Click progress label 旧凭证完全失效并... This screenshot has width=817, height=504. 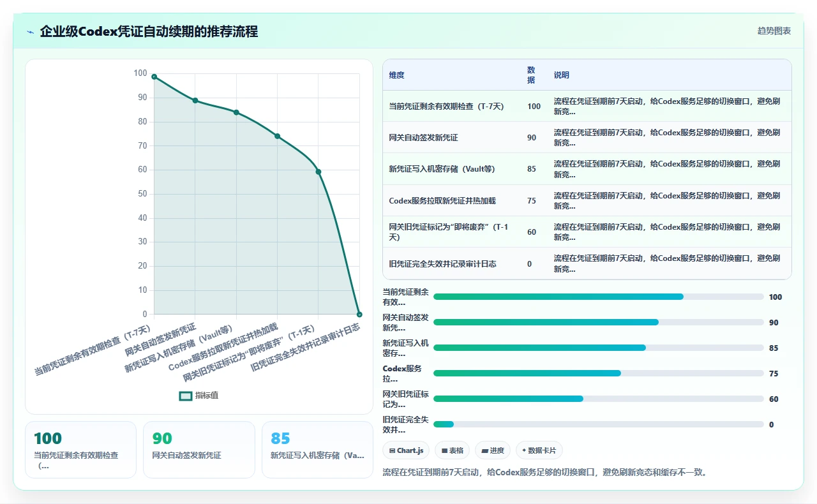[405, 425]
